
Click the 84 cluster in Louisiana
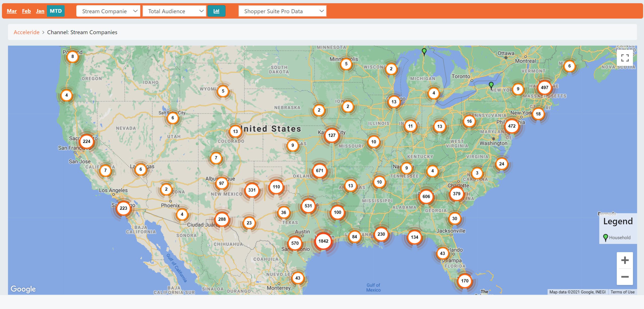[354, 237]
